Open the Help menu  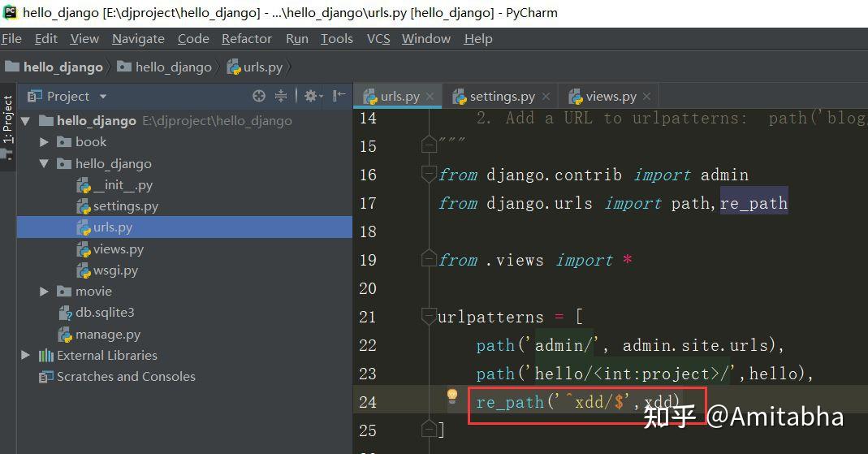[478, 39]
